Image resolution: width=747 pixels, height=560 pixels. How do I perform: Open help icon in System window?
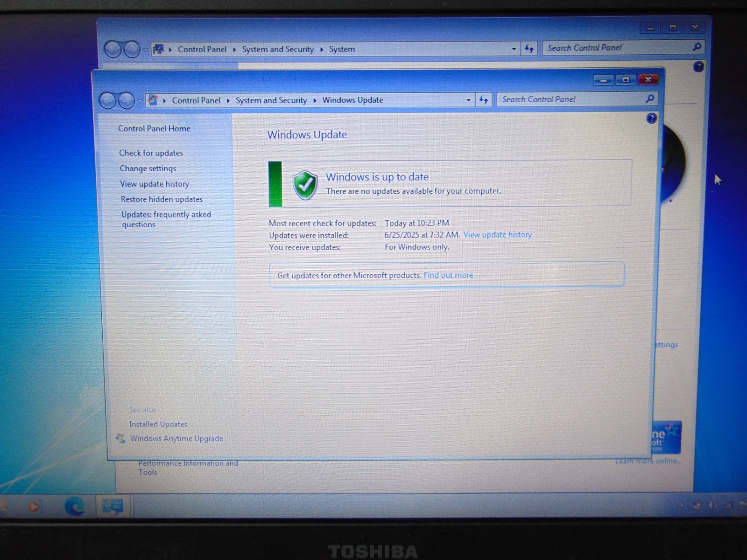coord(698,67)
